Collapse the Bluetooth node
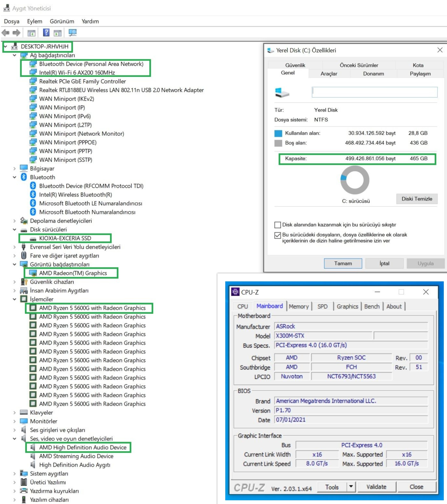 (15, 177)
